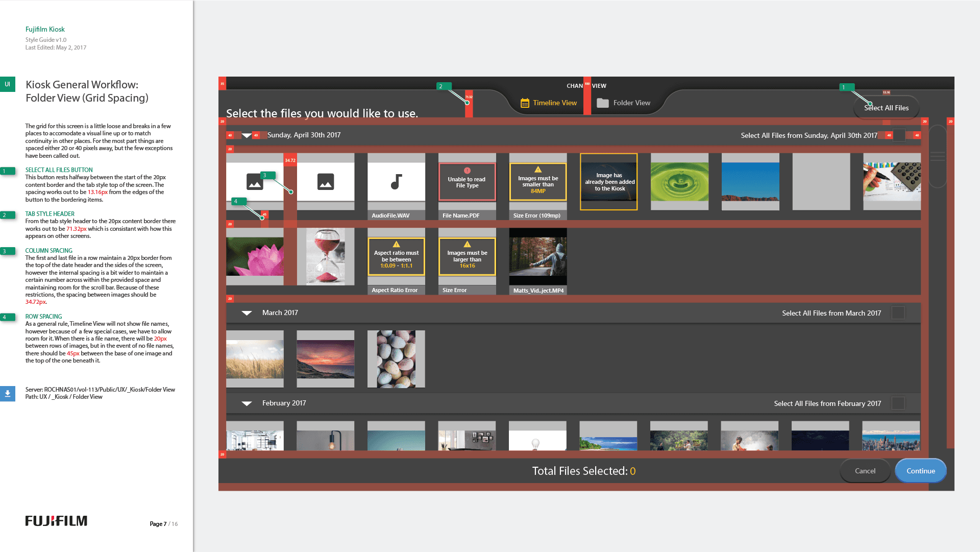980x552 pixels.
Task: Select the second image placeholder icon tile
Action: coord(325,182)
